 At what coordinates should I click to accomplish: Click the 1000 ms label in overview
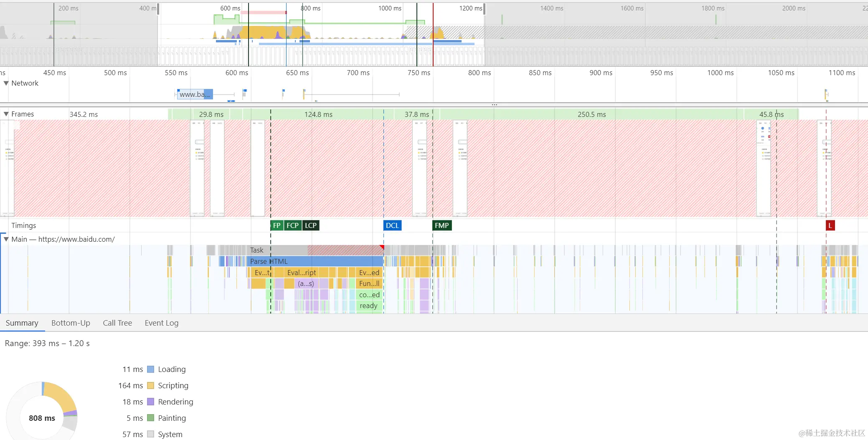coord(390,8)
